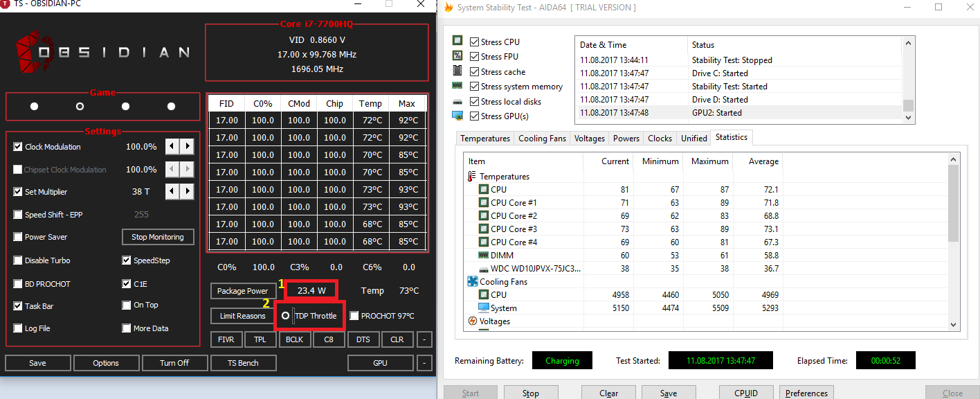Click the ThrottleStop icon in OBSIDIAN-PC title bar
Viewport: 980px width, 399px height.
point(6,4)
